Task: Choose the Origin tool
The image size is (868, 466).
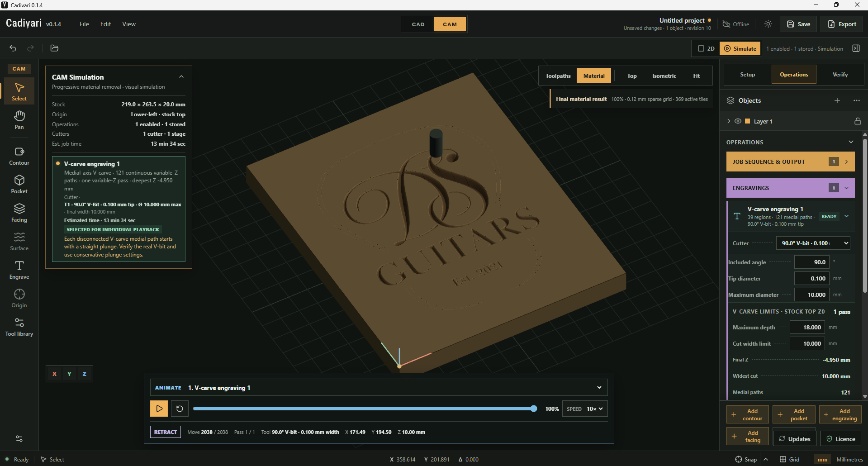Action: coord(19,299)
